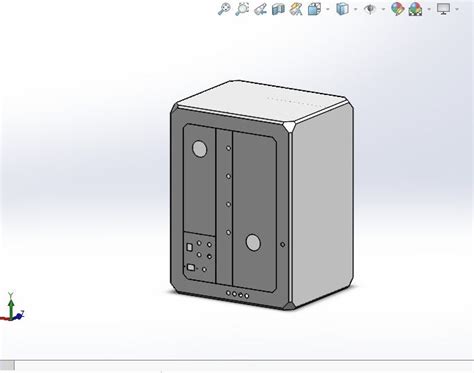This screenshot has width=474, height=373.
Task: Select the large circle on right door panel
Action: pyautogui.click(x=253, y=243)
